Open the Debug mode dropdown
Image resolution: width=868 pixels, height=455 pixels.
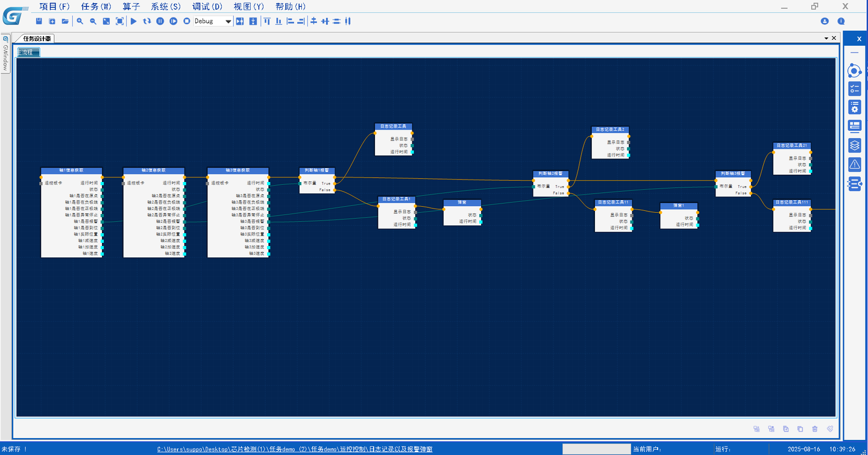(x=213, y=21)
